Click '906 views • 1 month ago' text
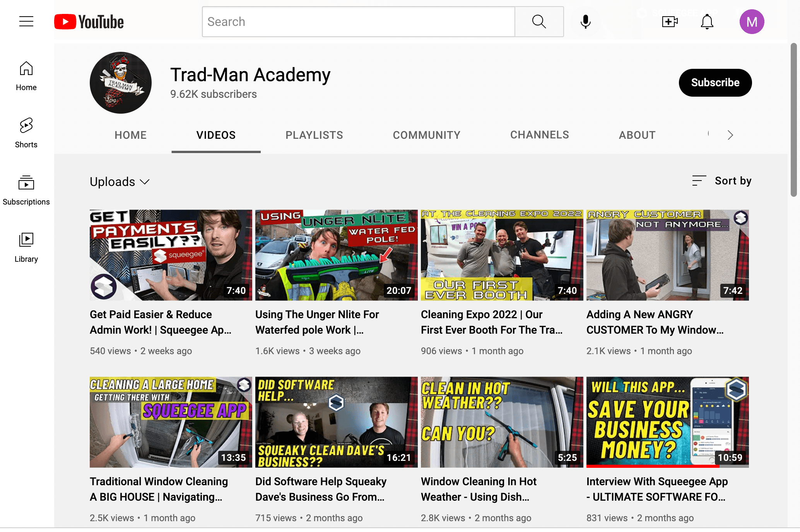 [472, 351]
